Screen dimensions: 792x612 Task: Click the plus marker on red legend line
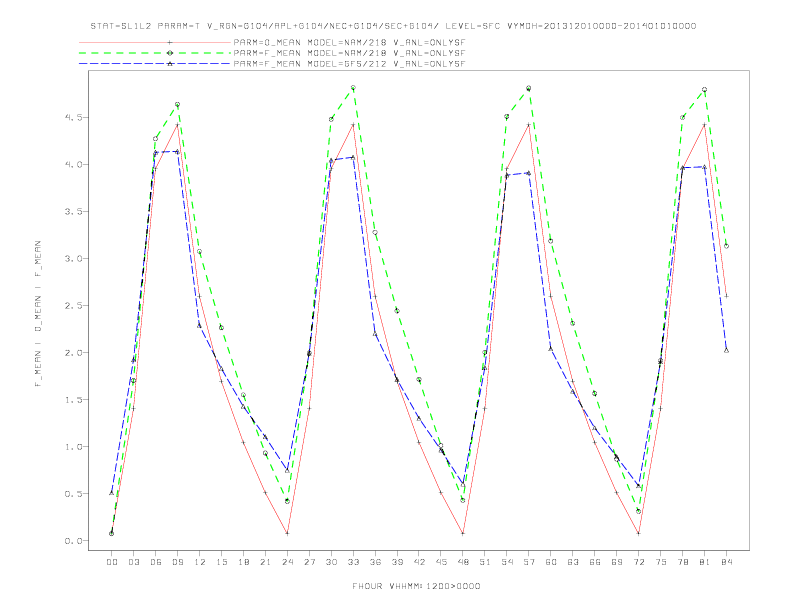pos(170,42)
